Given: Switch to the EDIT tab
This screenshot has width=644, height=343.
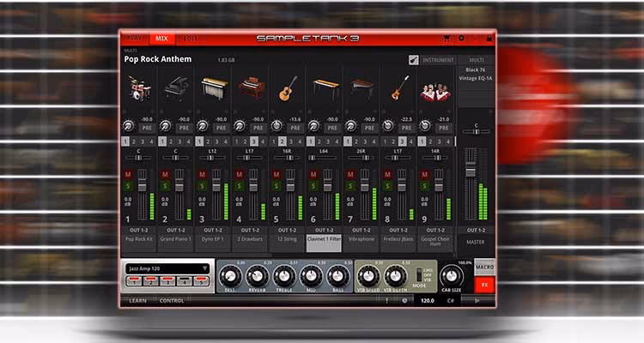Looking at the screenshot, I should click(x=190, y=38).
